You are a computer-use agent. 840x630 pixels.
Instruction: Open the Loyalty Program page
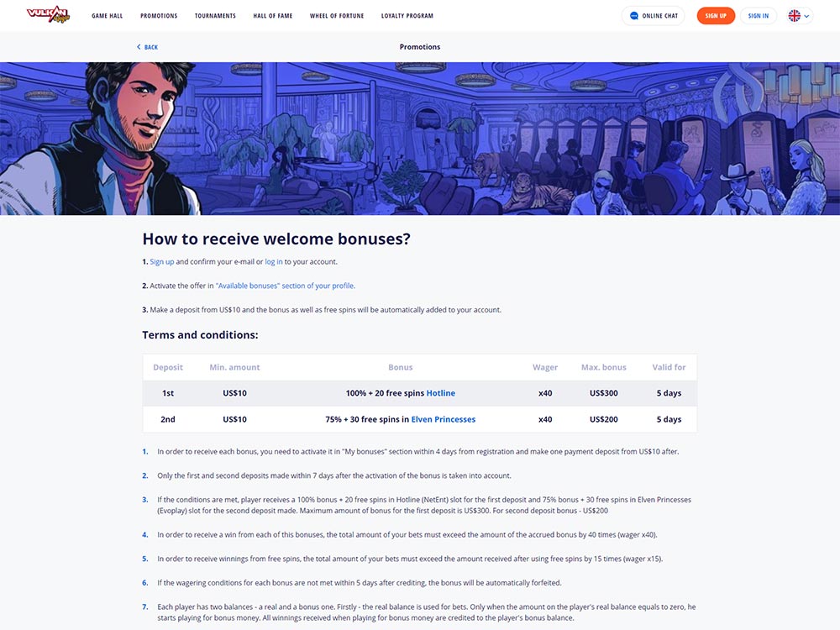(407, 15)
